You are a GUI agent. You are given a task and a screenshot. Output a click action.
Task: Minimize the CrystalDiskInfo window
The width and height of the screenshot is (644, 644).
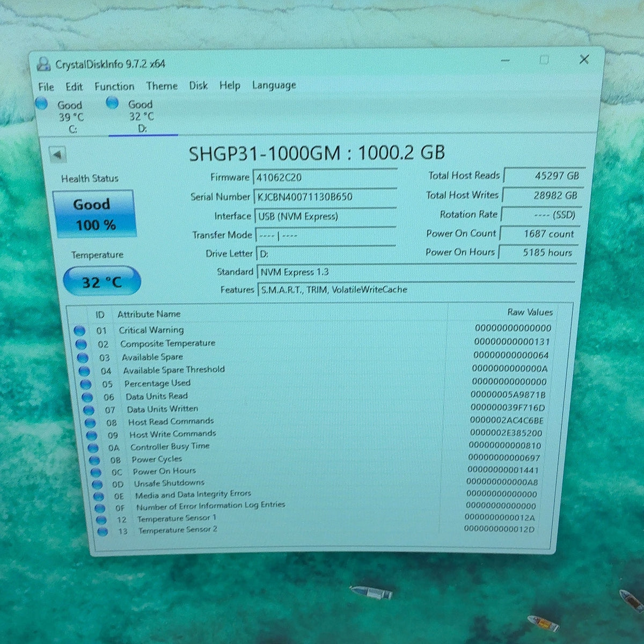(505, 61)
